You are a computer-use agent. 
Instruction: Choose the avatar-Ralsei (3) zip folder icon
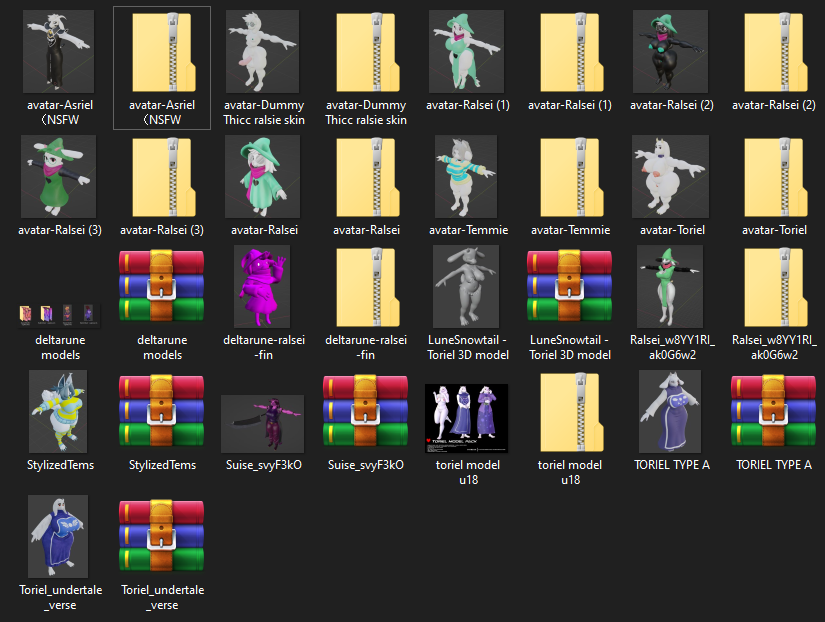pyautogui.click(x=164, y=177)
